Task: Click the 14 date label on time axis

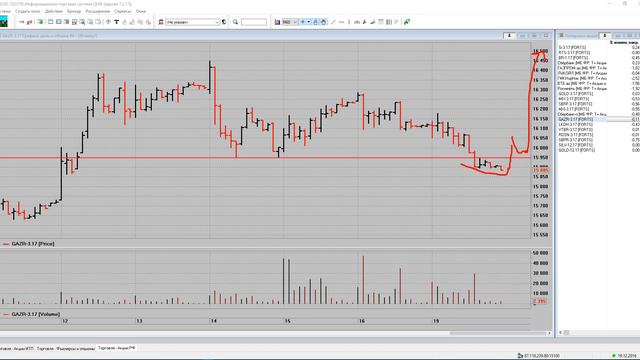Action: coord(213,321)
